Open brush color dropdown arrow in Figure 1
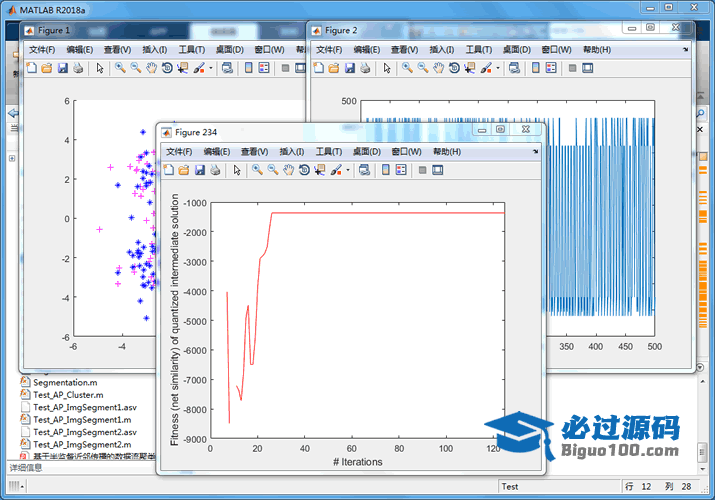The image size is (715, 500). (x=211, y=68)
